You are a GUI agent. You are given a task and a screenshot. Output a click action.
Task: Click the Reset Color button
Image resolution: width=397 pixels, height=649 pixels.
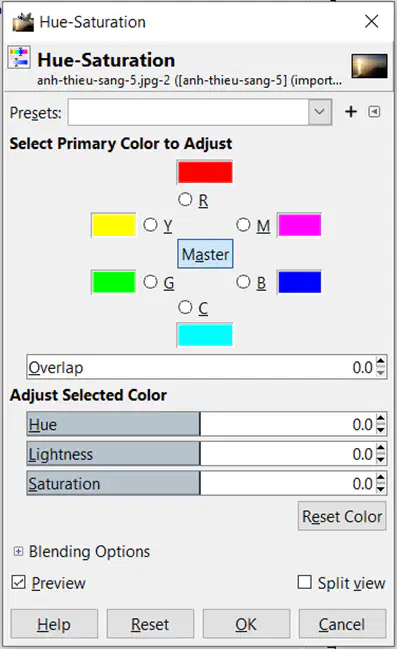pos(342,516)
